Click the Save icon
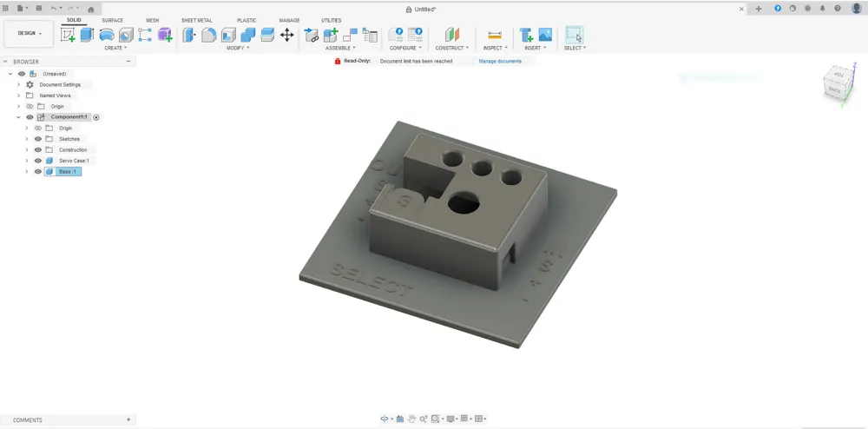Image resolution: width=868 pixels, height=429 pixels. pyautogui.click(x=39, y=9)
